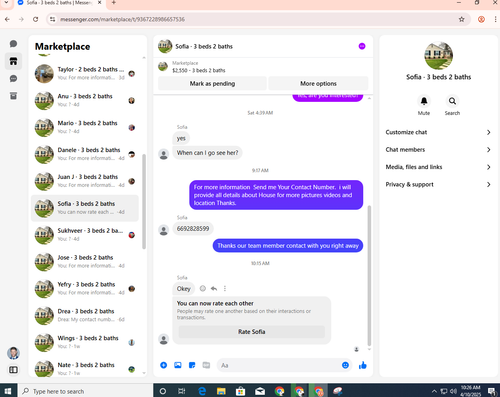Screen dimensions: 500x397
Task: Click the listing photo in right panel
Action: [438, 55]
